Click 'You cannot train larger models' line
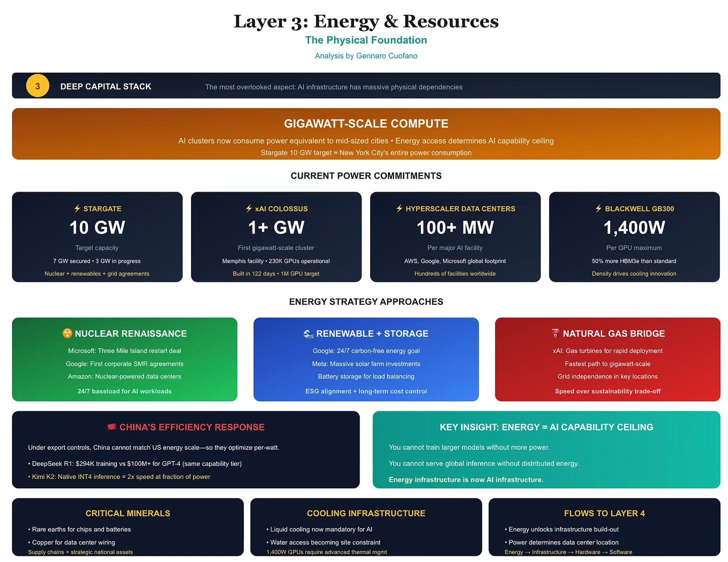The width and height of the screenshot is (728, 562). 469,447
